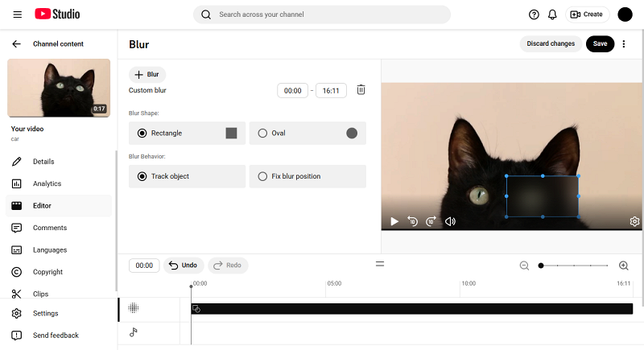Click the top-right handle of blur box
The width and height of the screenshot is (644, 350).
579,176
